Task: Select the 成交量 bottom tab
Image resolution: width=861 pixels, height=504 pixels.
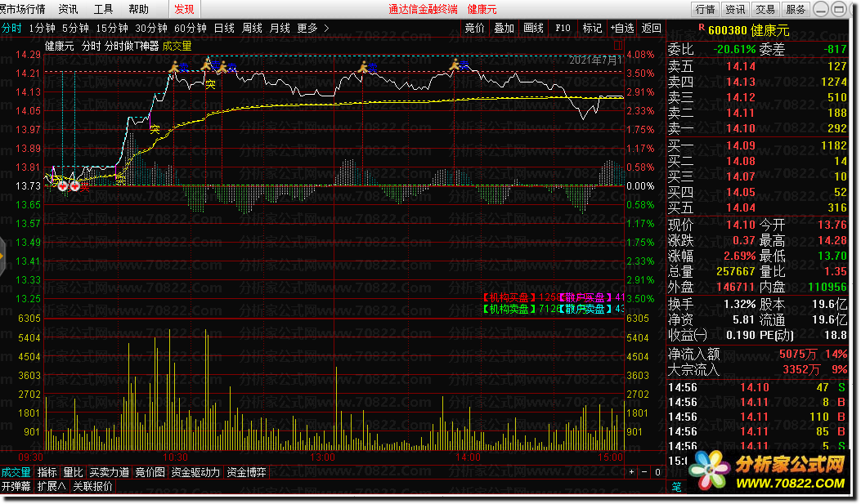Action: pyautogui.click(x=16, y=472)
